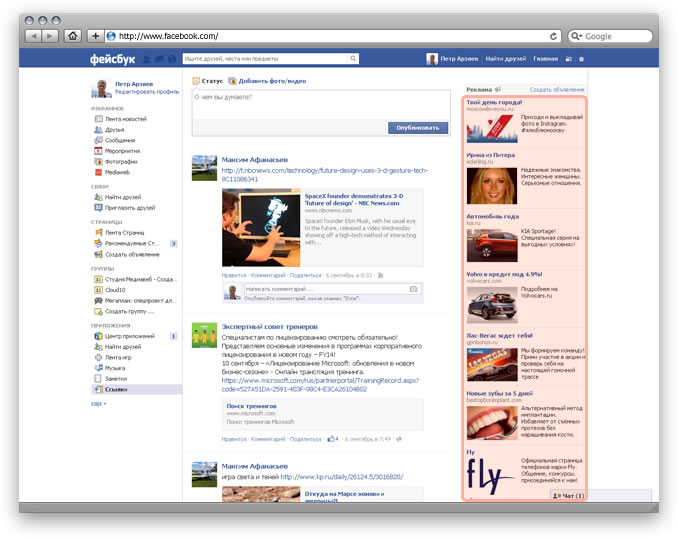This screenshot has height=538, width=678.
Task: Click the Google search field in browser
Action: click(610, 36)
